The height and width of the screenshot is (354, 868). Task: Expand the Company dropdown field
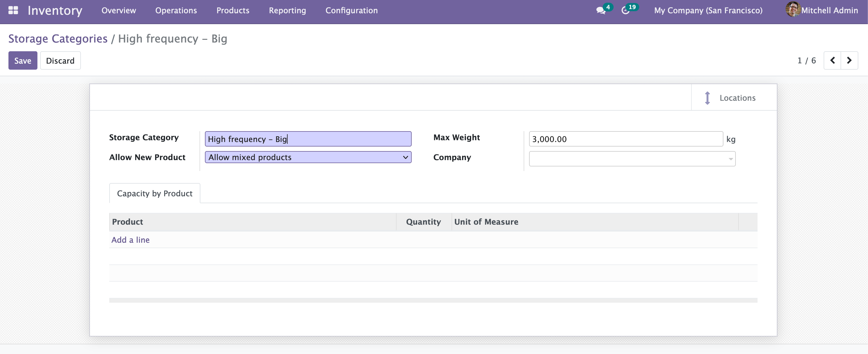coord(632,159)
